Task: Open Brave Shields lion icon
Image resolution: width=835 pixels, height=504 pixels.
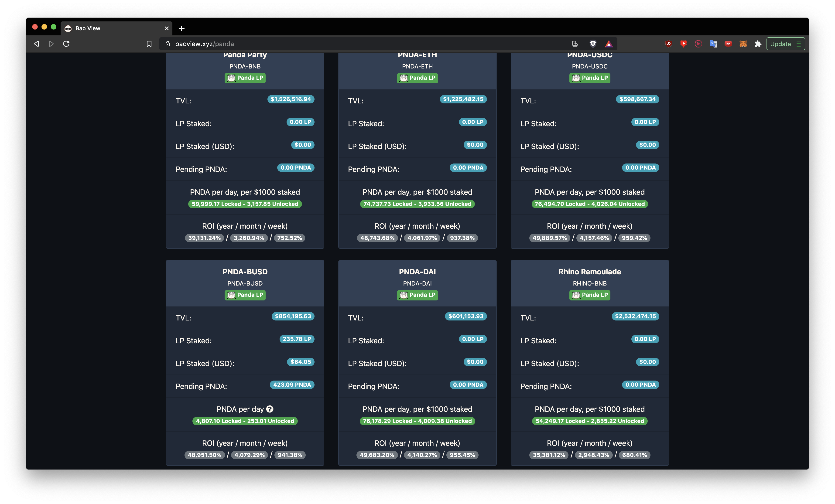Action: (593, 44)
